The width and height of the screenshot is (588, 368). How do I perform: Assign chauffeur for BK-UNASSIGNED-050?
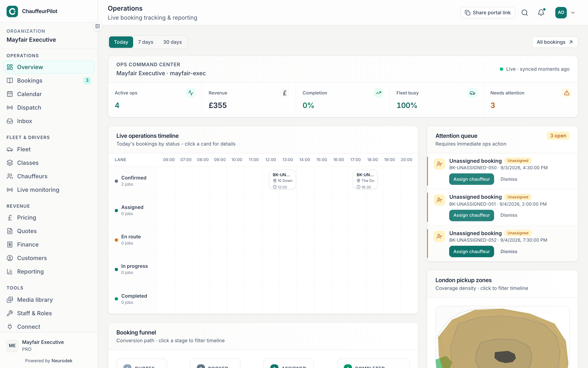coord(471,179)
